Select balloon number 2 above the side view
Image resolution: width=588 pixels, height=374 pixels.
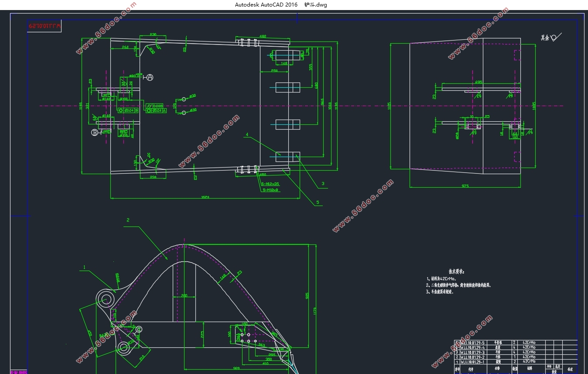point(128,220)
